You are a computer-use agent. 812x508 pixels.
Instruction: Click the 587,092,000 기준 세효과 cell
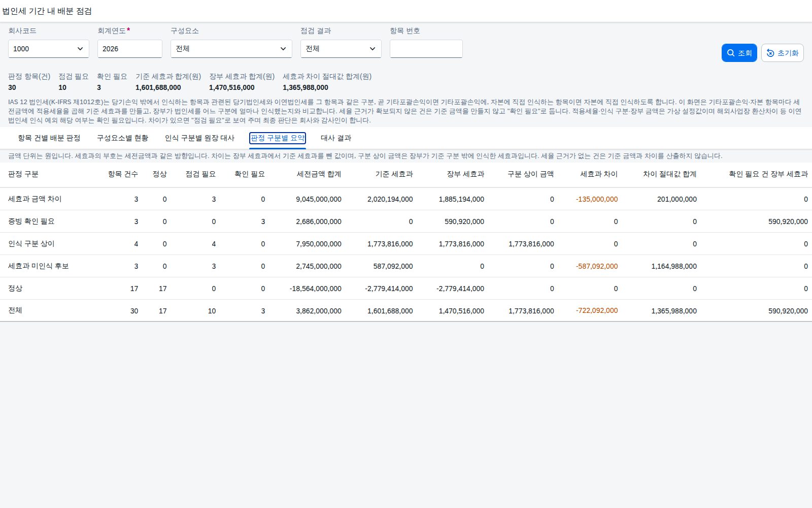393,266
